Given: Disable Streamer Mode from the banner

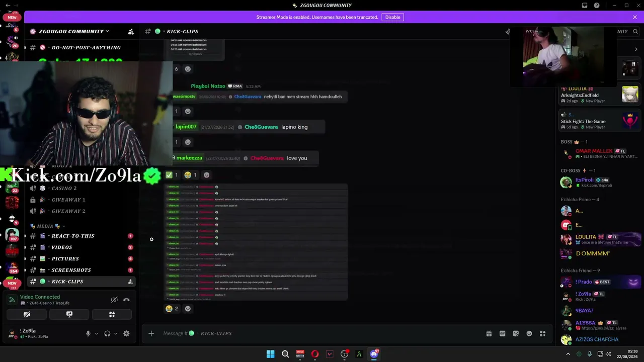Looking at the screenshot, I should click(x=392, y=17).
